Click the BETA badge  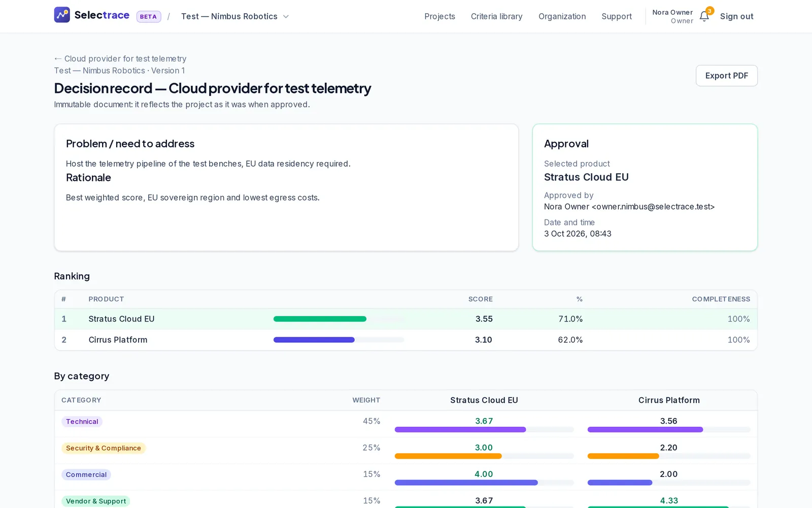click(148, 17)
